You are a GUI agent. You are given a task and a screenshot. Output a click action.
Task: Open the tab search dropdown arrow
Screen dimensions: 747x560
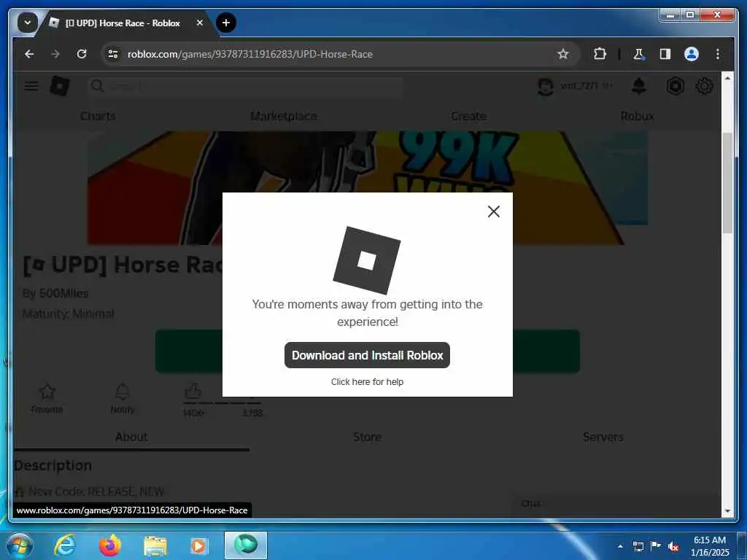click(x=27, y=23)
